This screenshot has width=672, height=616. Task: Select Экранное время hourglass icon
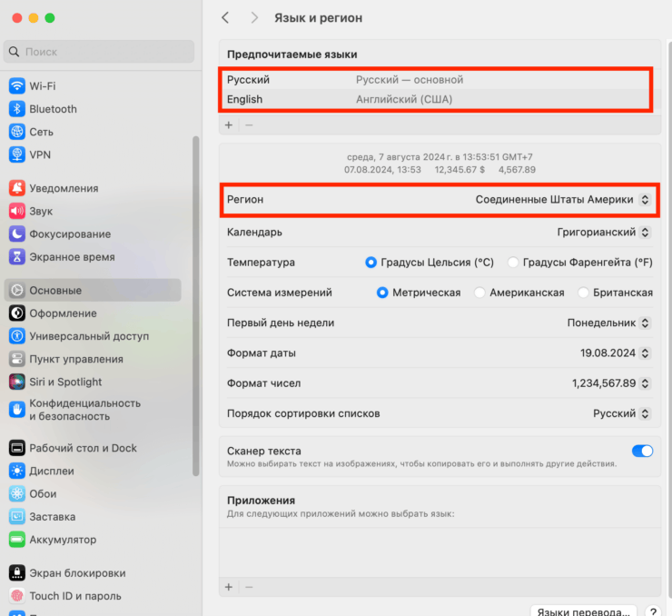click(16, 256)
